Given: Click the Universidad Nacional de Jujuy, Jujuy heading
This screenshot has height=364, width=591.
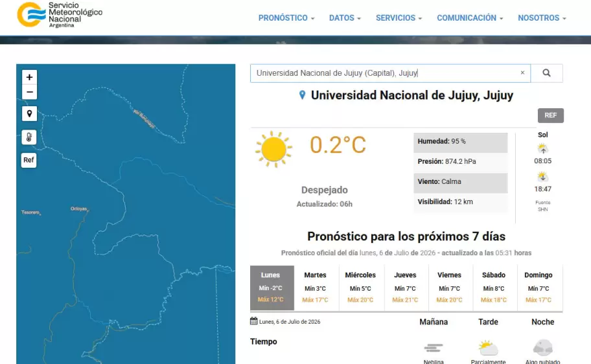Looking at the screenshot, I should (x=412, y=95).
